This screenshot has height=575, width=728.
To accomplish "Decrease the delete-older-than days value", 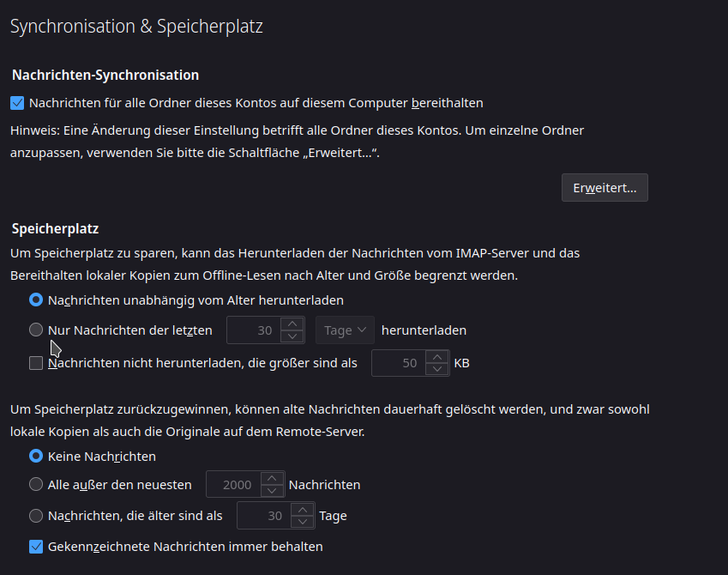I will click(303, 522).
